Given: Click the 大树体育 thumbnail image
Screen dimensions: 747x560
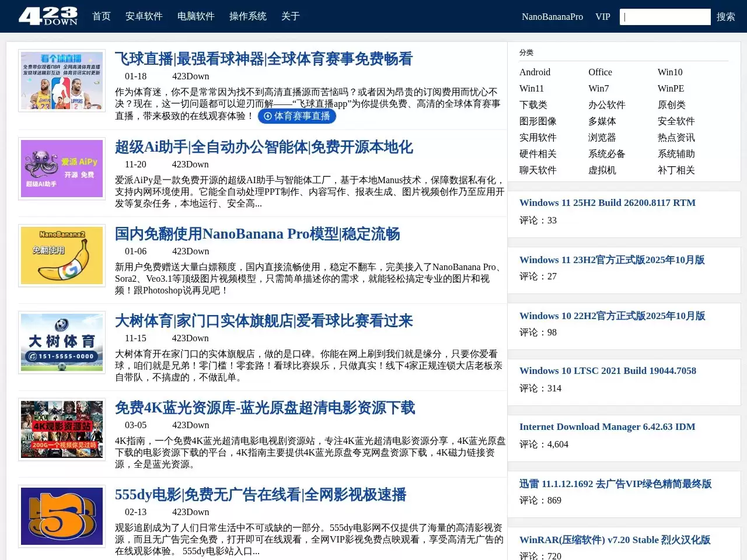Looking at the screenshot, I should [62, 342].
